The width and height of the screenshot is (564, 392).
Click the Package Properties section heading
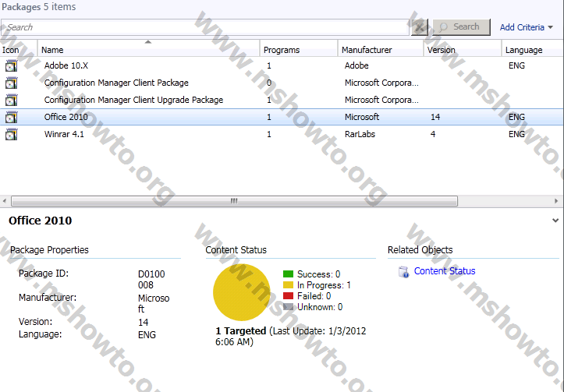click(49, 250)
